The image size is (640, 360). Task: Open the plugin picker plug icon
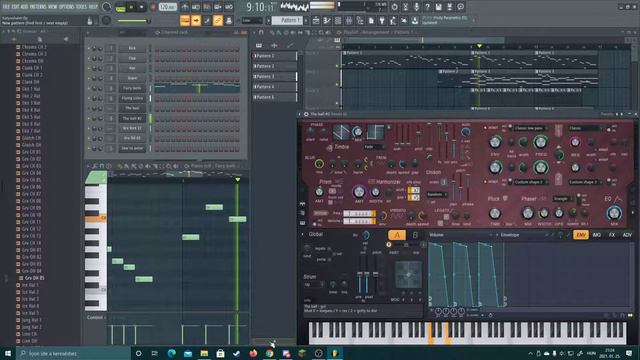(382, 20)
